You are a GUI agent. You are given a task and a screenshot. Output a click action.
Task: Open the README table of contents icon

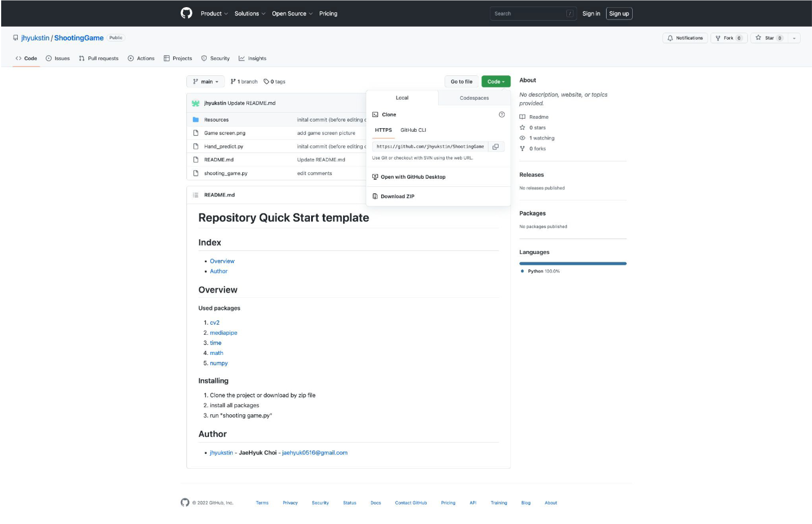(195, 195)
